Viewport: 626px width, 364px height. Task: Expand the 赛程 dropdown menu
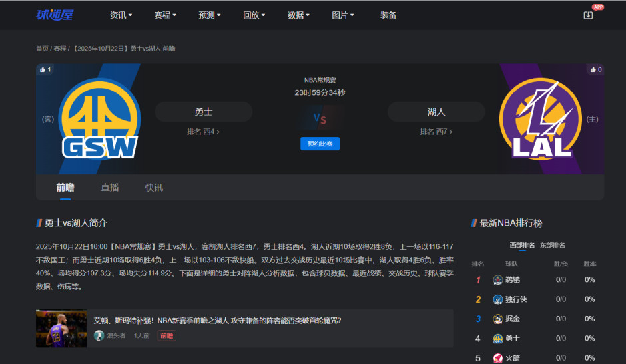click(x=165, y=15)
